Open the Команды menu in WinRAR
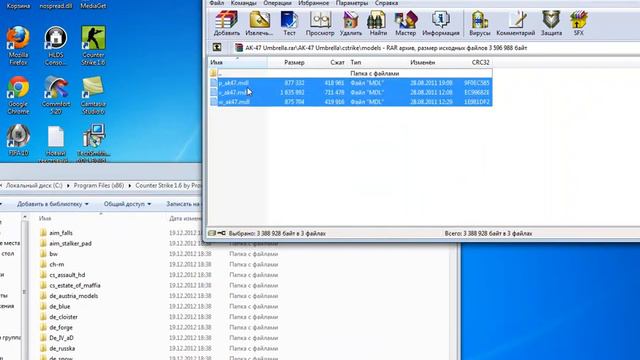640x360 pixels. tap(243, 3)
